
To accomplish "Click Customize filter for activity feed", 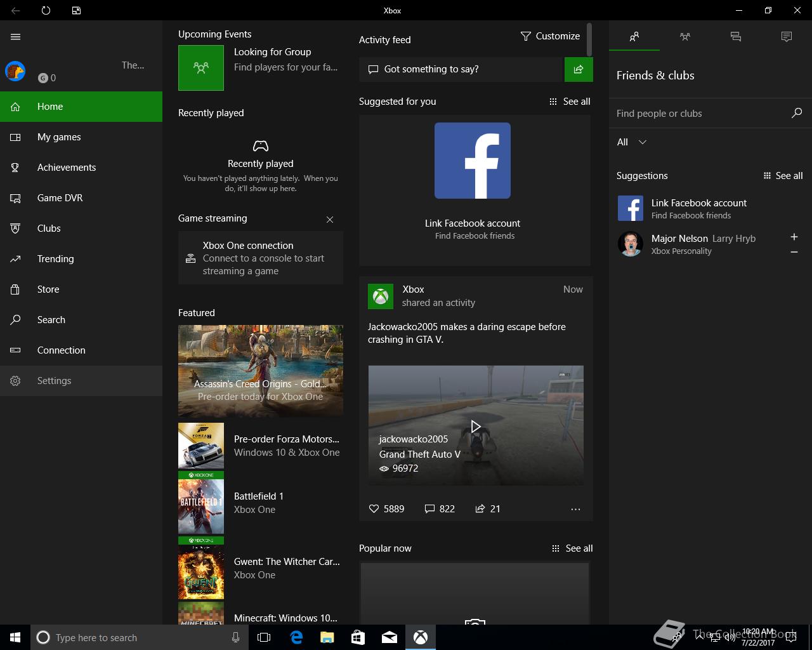I will 550,36.
